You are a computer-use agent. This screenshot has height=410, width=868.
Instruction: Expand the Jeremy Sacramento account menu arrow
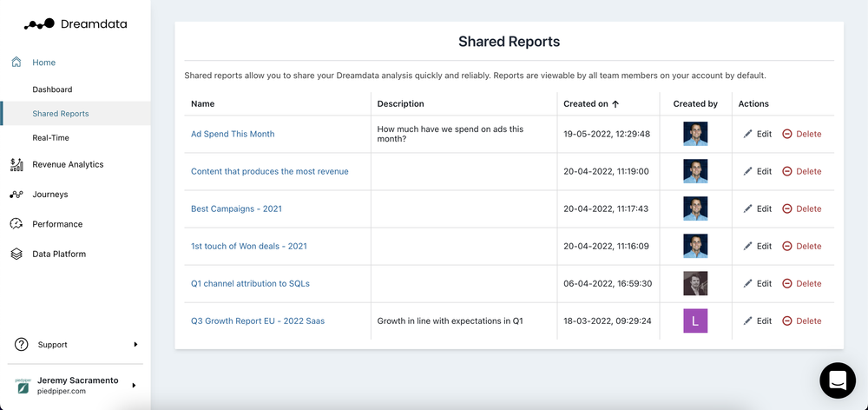134,385
